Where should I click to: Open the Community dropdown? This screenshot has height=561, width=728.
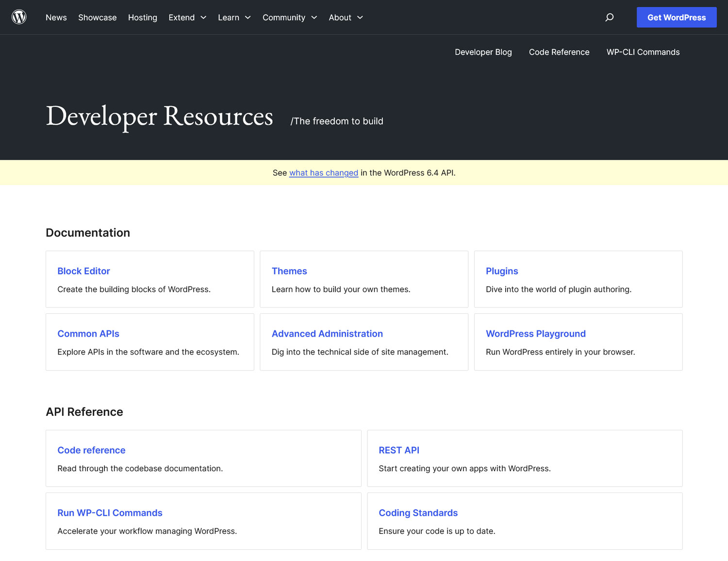click(314, 17)
